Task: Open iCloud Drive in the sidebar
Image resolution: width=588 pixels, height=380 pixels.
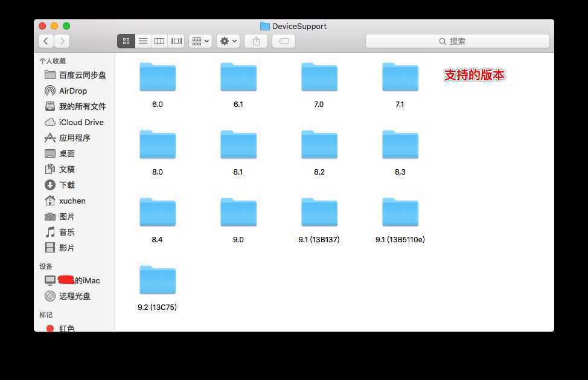Action: 75,122
